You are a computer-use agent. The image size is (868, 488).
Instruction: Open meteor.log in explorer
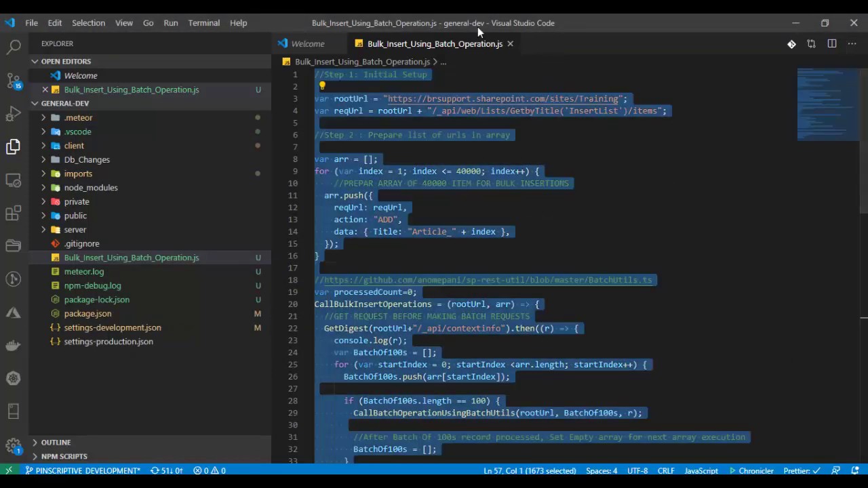[x=84, y=272]
